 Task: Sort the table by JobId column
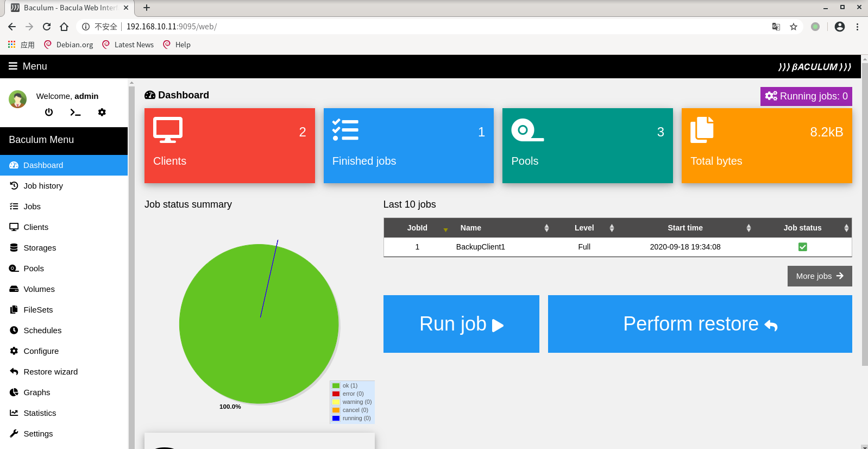pyautogui.click(x=417, y=228)
